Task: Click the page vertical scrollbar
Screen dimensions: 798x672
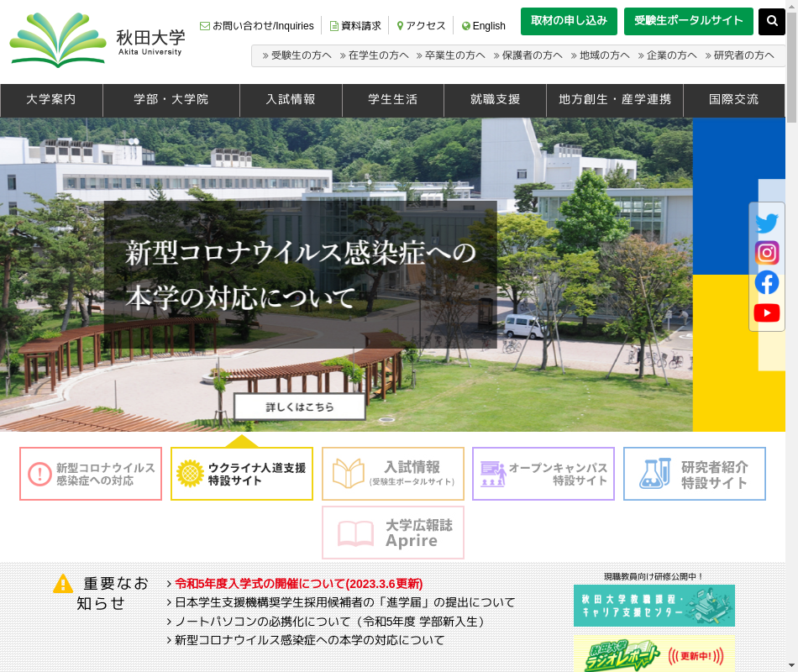Action: pos(791,336)
